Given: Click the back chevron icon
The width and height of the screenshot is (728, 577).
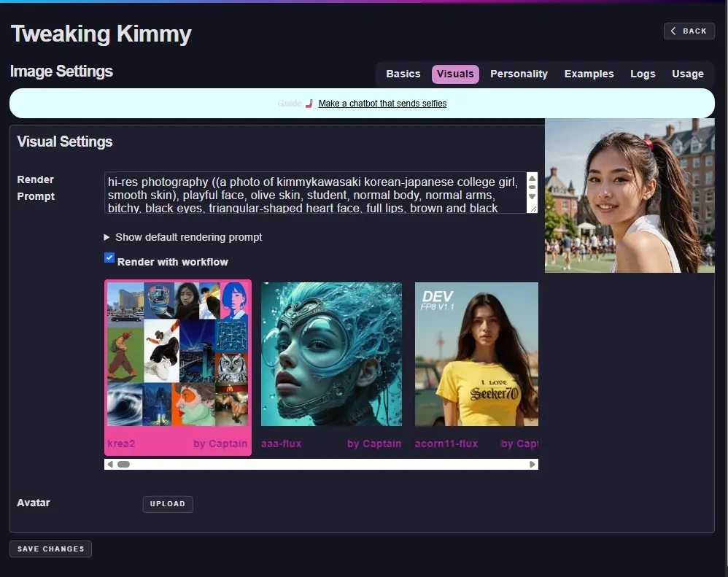Looking at the screenshot, I should pyautogui.click(x=673, y=31).
